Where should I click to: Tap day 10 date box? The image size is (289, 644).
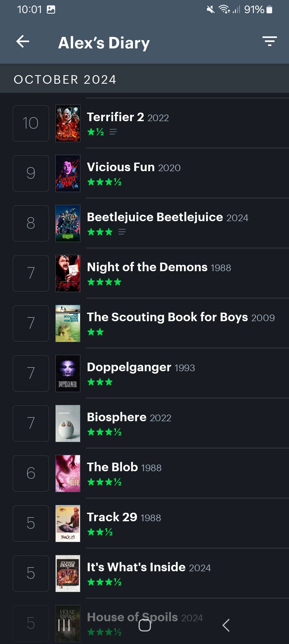[x=31, y=123]
